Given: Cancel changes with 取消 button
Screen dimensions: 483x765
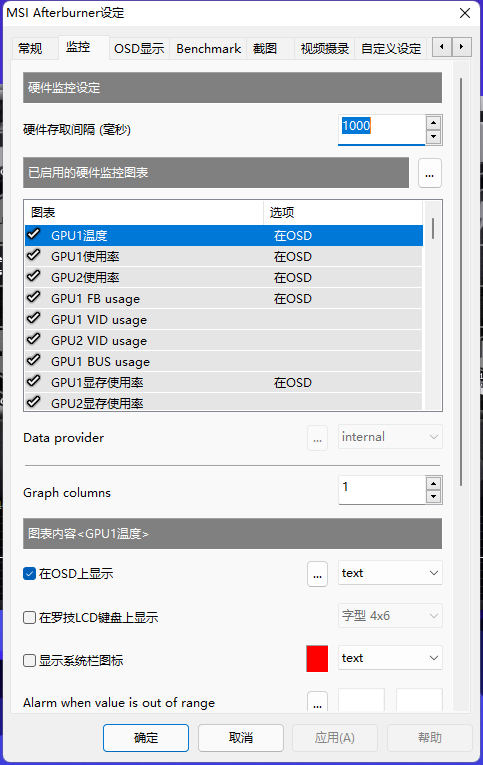Looking at the screenshot, I should click(241, 738).
